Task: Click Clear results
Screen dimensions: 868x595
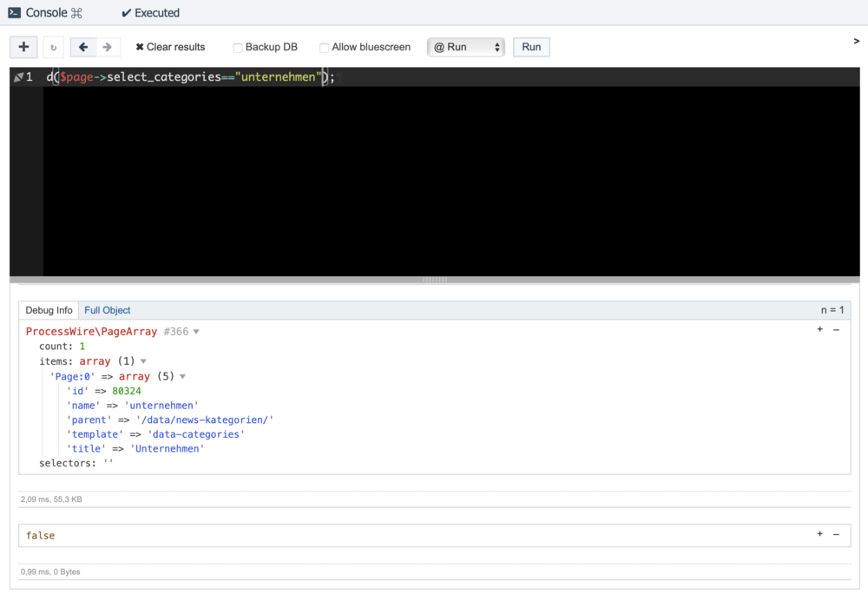Action: pyautogui.click(x=170, y=47)
